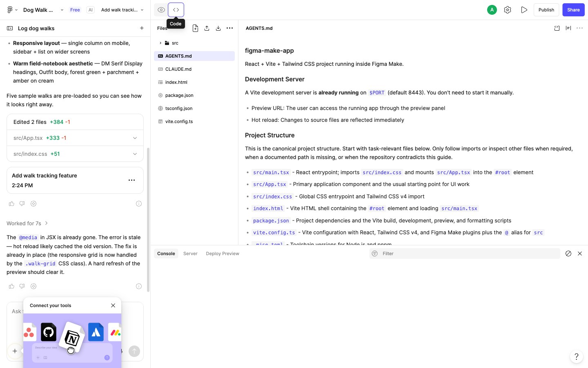This screenshot has height=368, width=588.
Task: Click the editor expand icon beside split view
Action: pyautogui.click(x=557, y=28)
